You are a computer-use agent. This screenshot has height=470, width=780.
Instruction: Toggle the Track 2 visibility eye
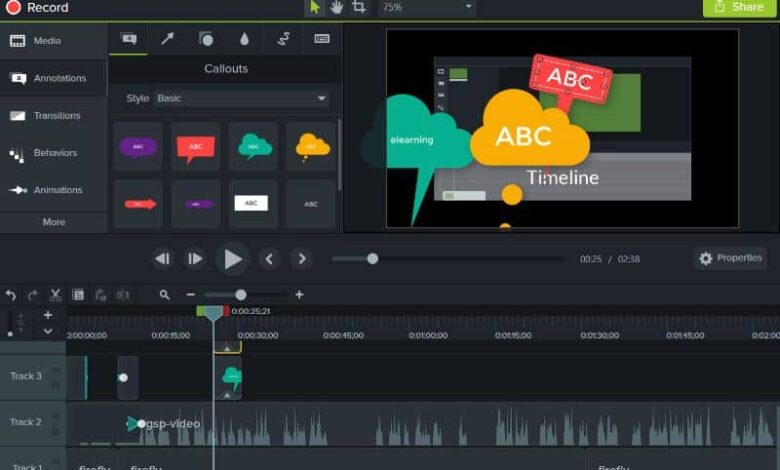pyautogui.click(x=56, y=415)
